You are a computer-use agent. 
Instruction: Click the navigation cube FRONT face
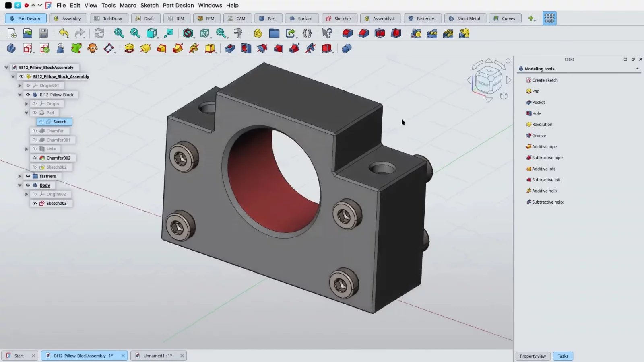[482, 83]
